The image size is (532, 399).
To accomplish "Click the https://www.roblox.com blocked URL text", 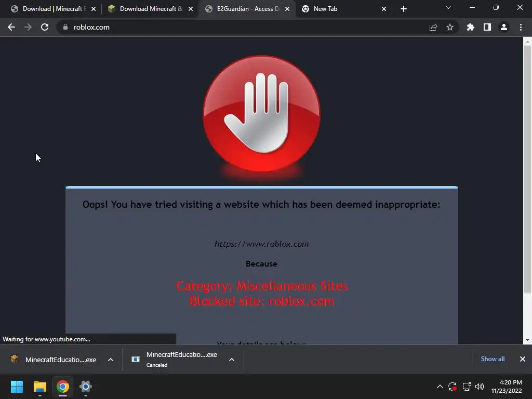I will pyautogui.click(x=262, y=244).
